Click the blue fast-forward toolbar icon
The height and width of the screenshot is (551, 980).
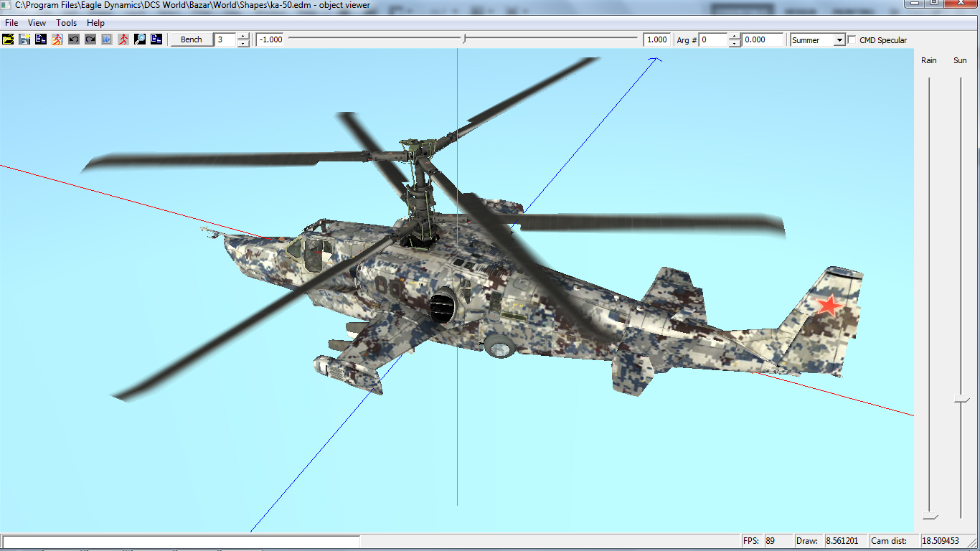107,39
